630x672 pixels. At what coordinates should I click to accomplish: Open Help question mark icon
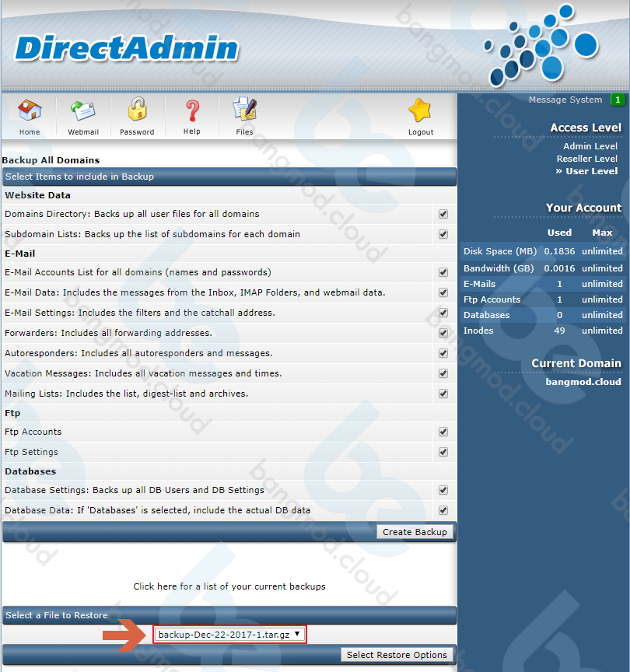[x=192, y=110]
